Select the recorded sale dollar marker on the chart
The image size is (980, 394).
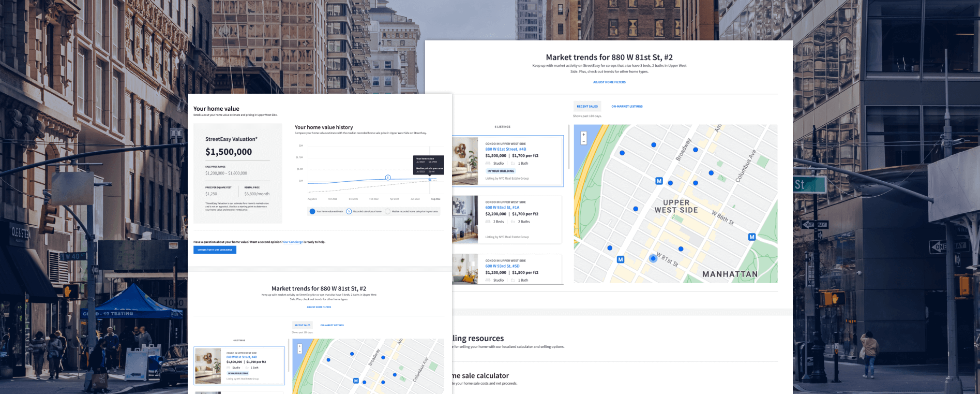(x=388, y=178)
